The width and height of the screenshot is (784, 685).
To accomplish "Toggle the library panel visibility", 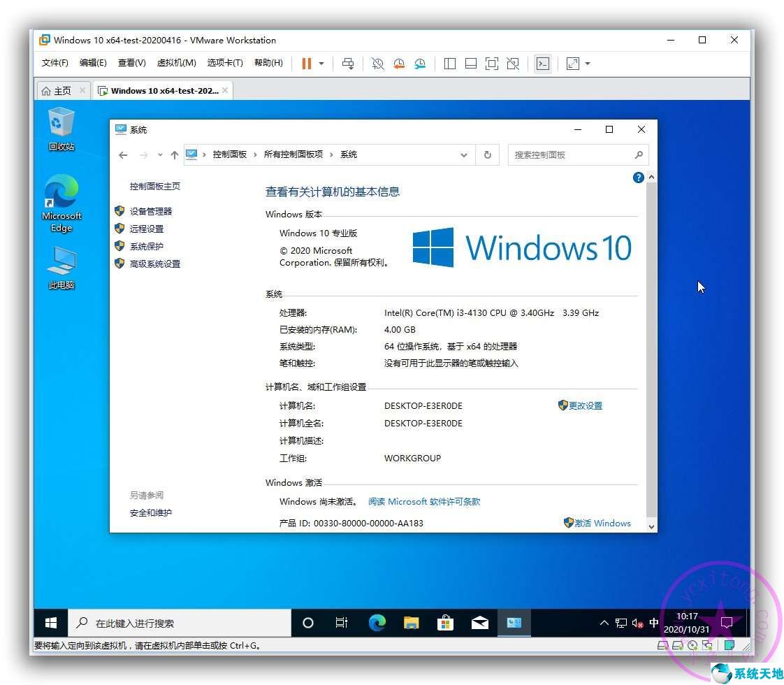I will [449, 64].
